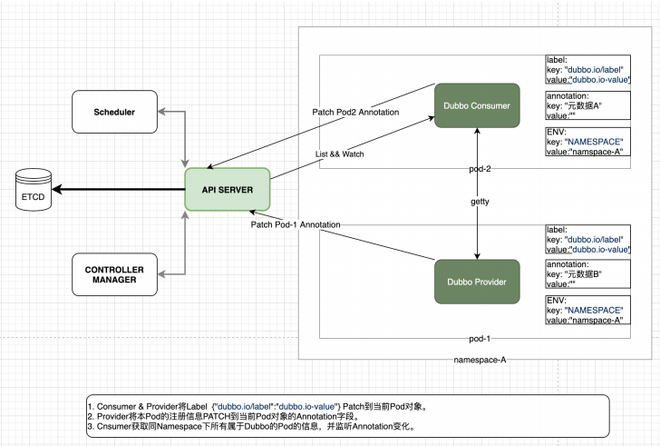Click the ETCD database cylinder icon
The height and width of the screenshot is (446, 660).
pos(29,189)
